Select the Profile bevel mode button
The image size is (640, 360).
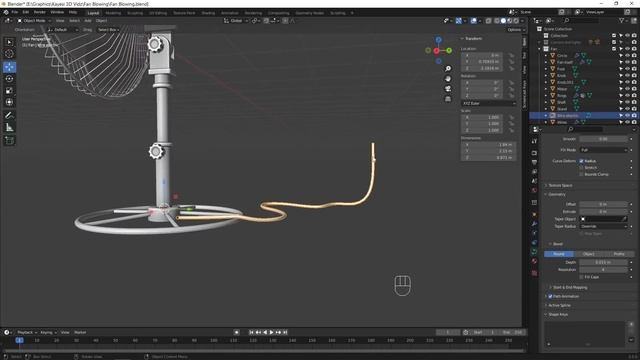click(x=619, y=254)
